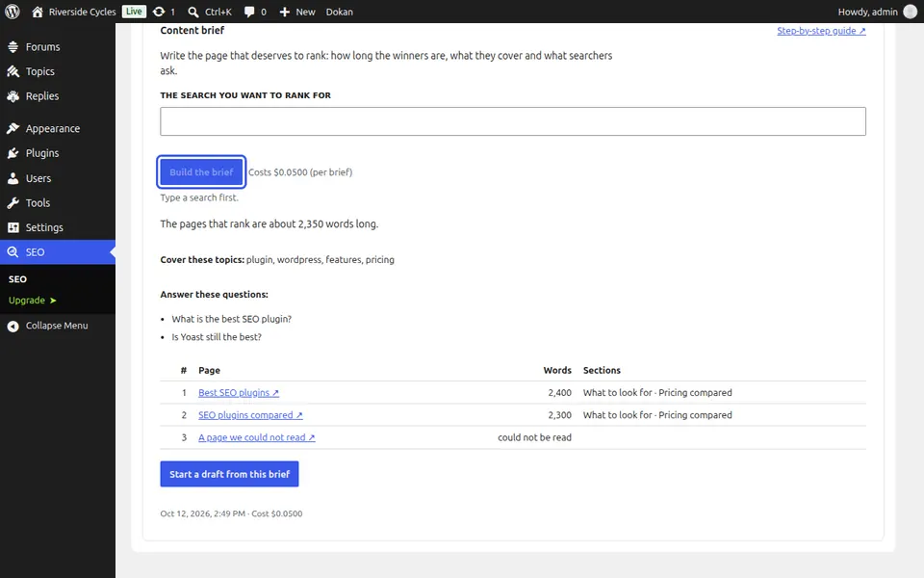Click the search magnifier icon in admin bar
This screenshot has width=924, height=578.
(x=193, y=12)
